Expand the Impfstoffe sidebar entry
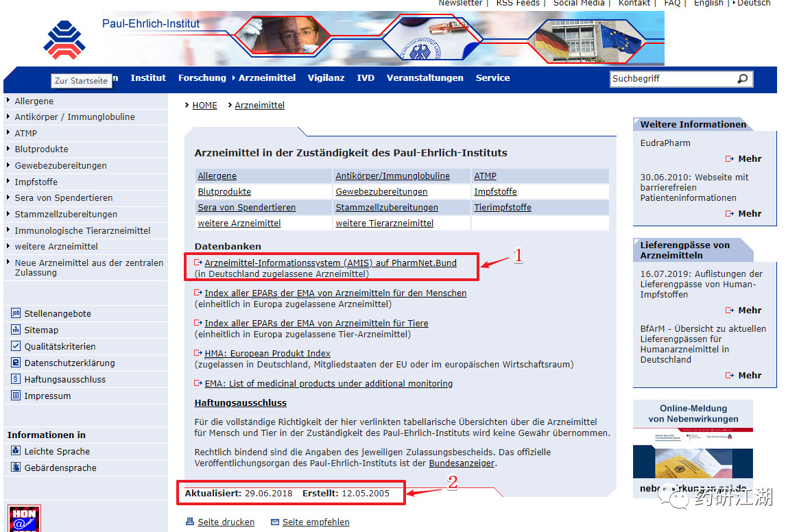799x532 pixels. [x=36, y=182]
